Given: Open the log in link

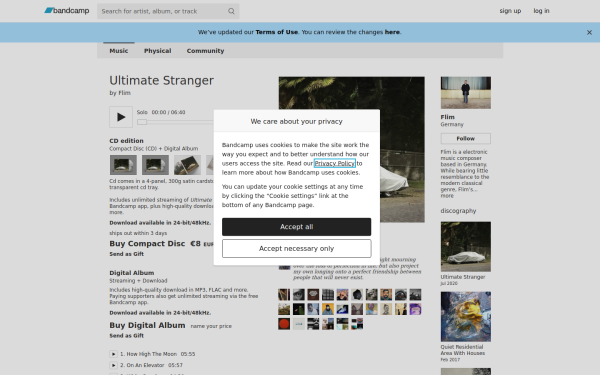Looking at the screenshot, I should 541,11.
